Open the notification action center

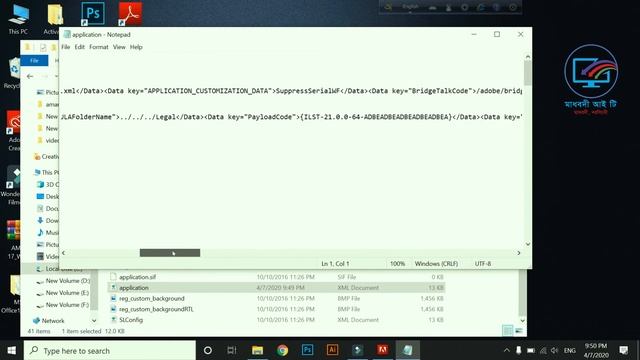tap(624, 350)
